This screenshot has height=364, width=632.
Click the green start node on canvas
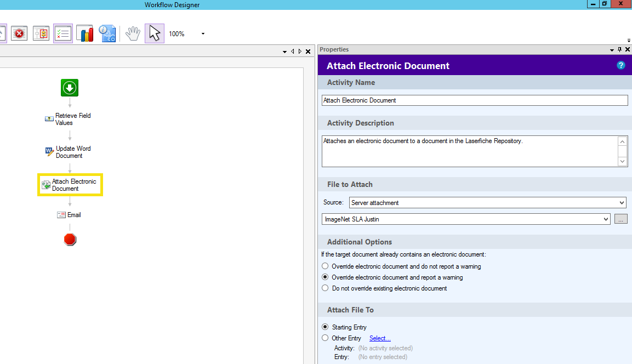70,88
